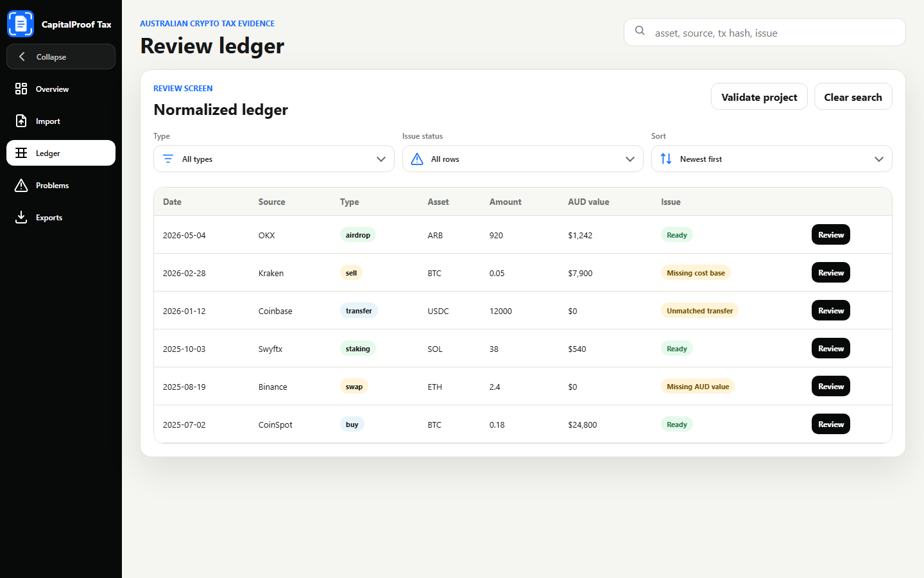Image resolution: width=924 pixels, height=578 pixels.
Task: Click the ARB asset cell
Action: tap(435, 235)
